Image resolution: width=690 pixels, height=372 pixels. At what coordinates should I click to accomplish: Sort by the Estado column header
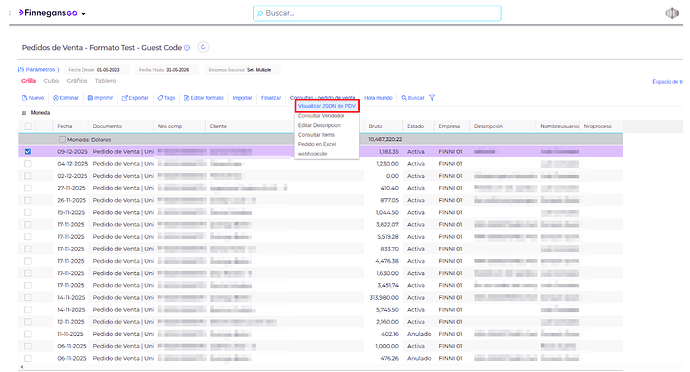click(x=415, y=126)
